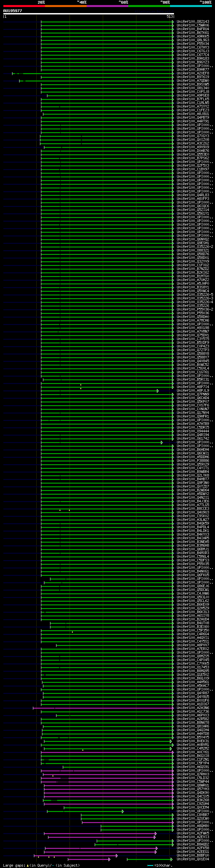
Task: Click the arrowhead ending the UniRef100_Q01E04 bar
Action: pyautogui.click(x=172, y=860)
